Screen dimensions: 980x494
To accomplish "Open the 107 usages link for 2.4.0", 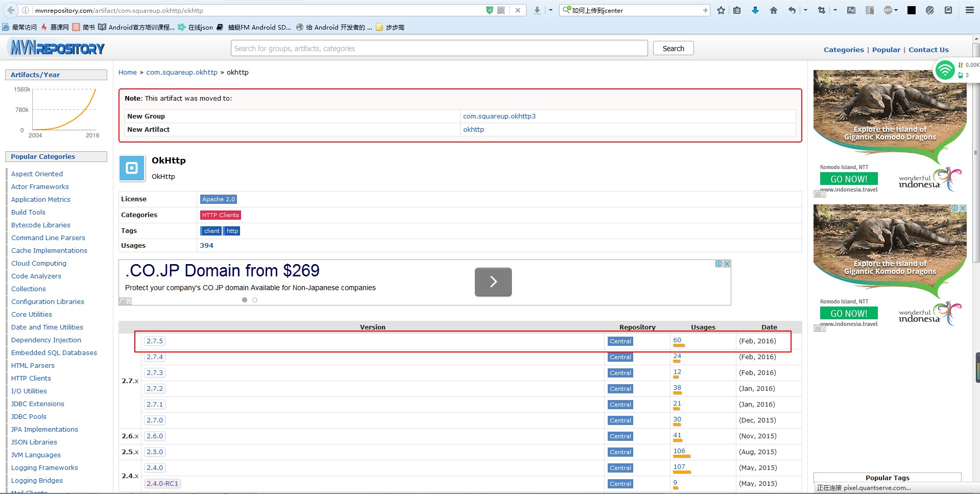I will pos(679,466).
